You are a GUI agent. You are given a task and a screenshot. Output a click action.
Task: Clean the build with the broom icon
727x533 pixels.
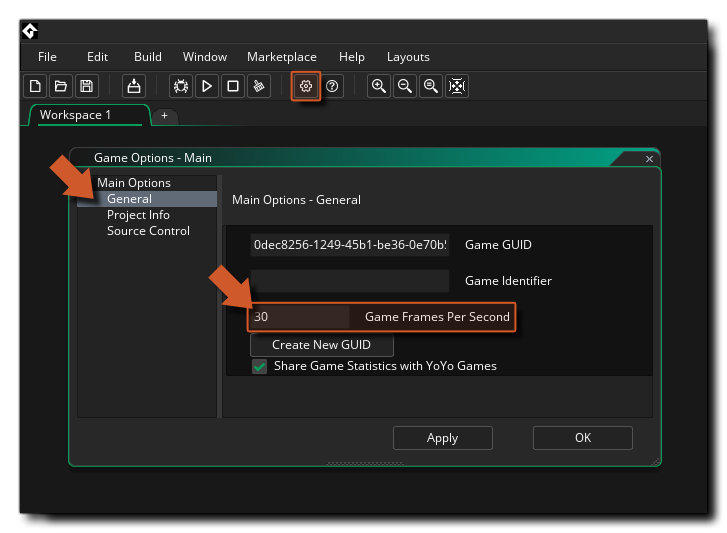tap(259, 86)
